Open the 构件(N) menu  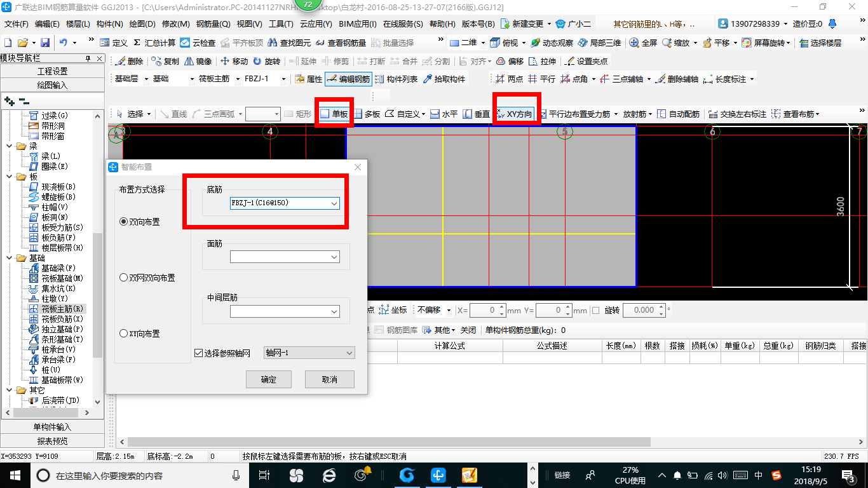(x=109, y=24)
